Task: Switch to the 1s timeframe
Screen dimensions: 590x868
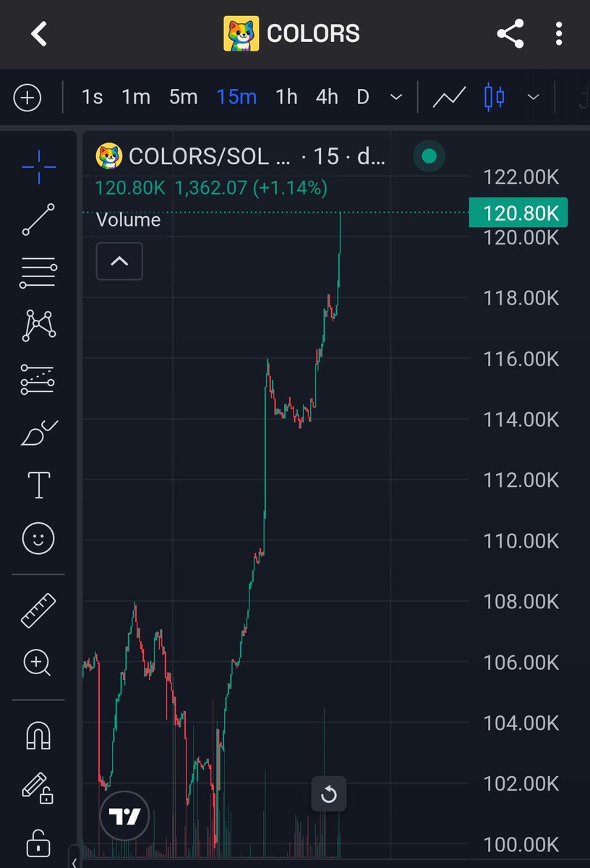Action: (92, 97)
